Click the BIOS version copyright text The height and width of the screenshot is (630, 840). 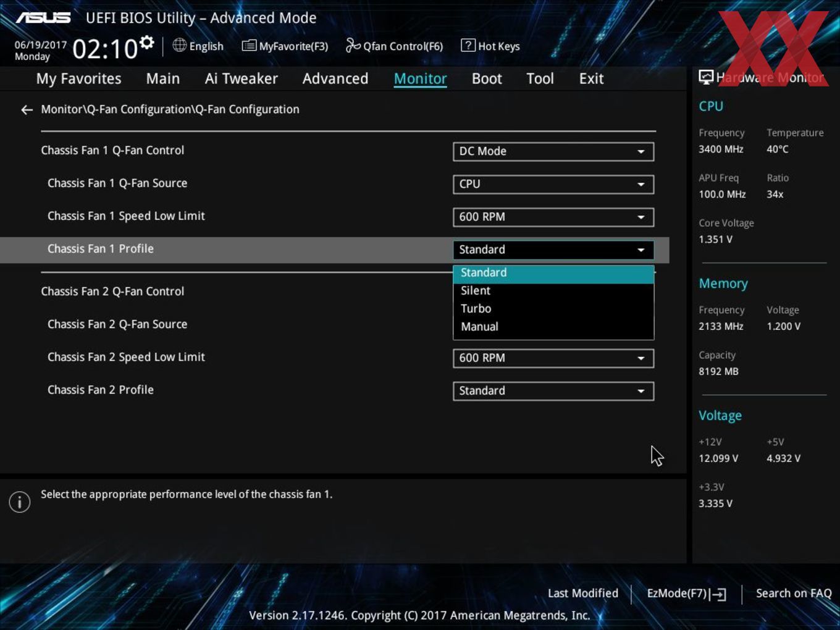[x=419, y=615]
